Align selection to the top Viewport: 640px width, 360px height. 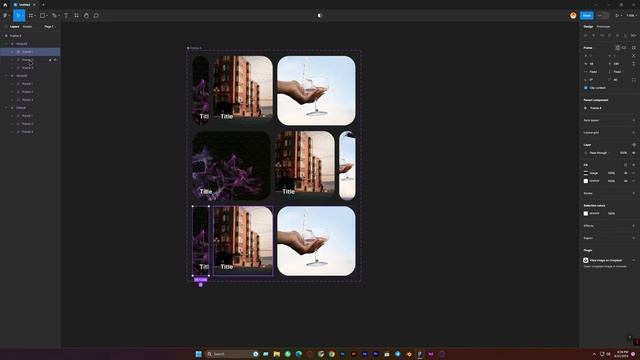click(609, 36)
